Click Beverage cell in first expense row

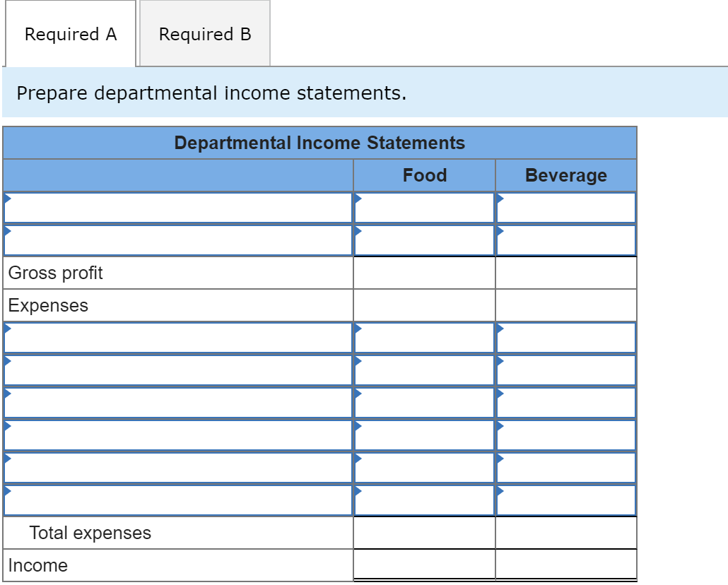566,338
